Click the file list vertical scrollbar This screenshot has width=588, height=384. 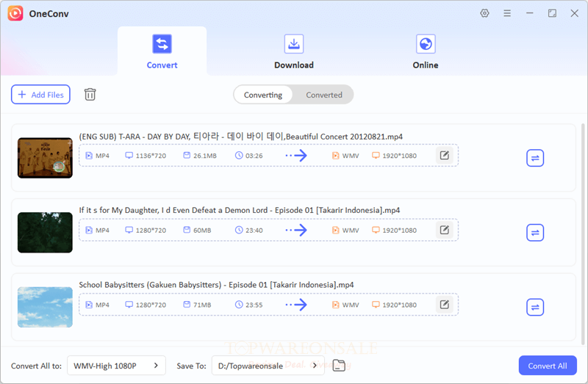[583, 234]
